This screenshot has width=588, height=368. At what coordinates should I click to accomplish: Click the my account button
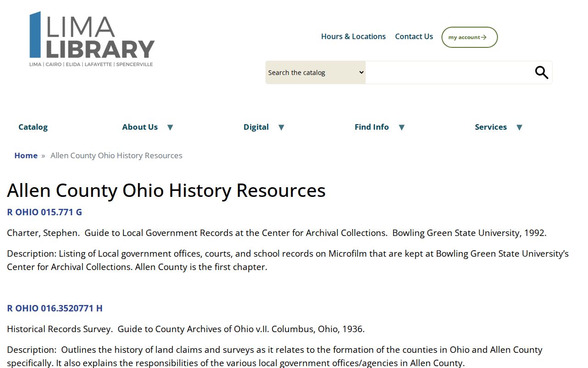click(x=469, y=37)
